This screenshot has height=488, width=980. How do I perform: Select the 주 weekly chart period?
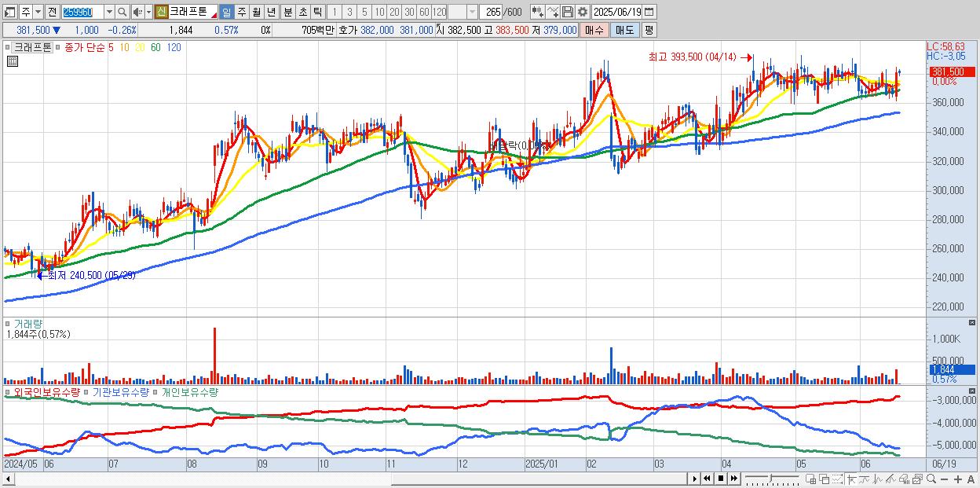[241, 12]
